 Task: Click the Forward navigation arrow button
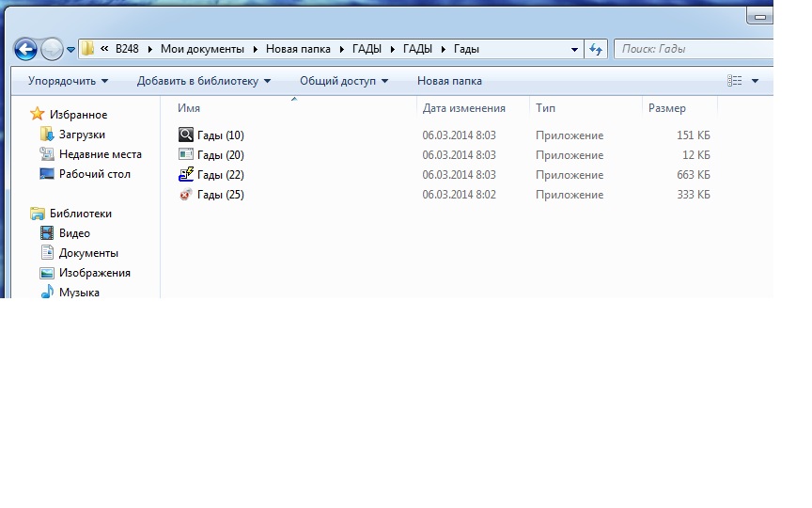click(x=52, y=49)
